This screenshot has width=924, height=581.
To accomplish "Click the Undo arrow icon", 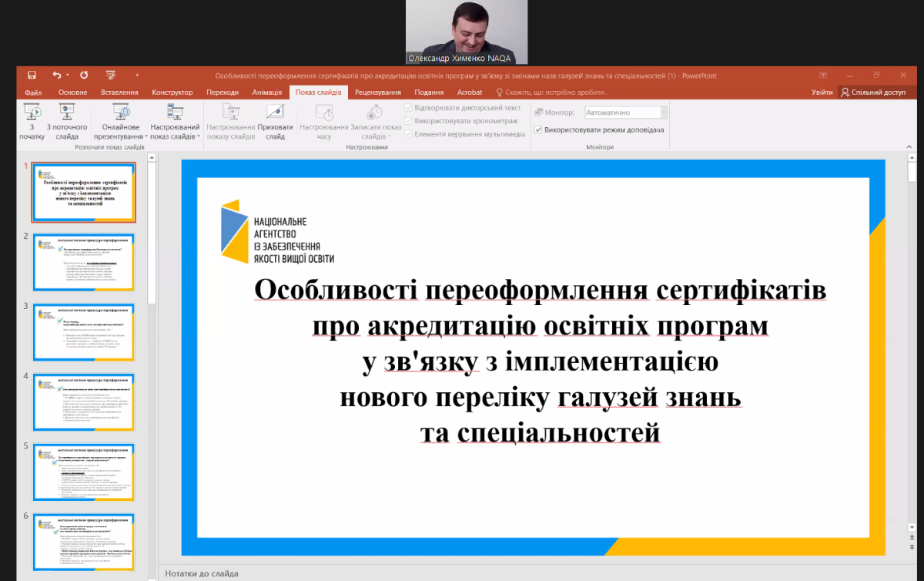I will 56,75.
